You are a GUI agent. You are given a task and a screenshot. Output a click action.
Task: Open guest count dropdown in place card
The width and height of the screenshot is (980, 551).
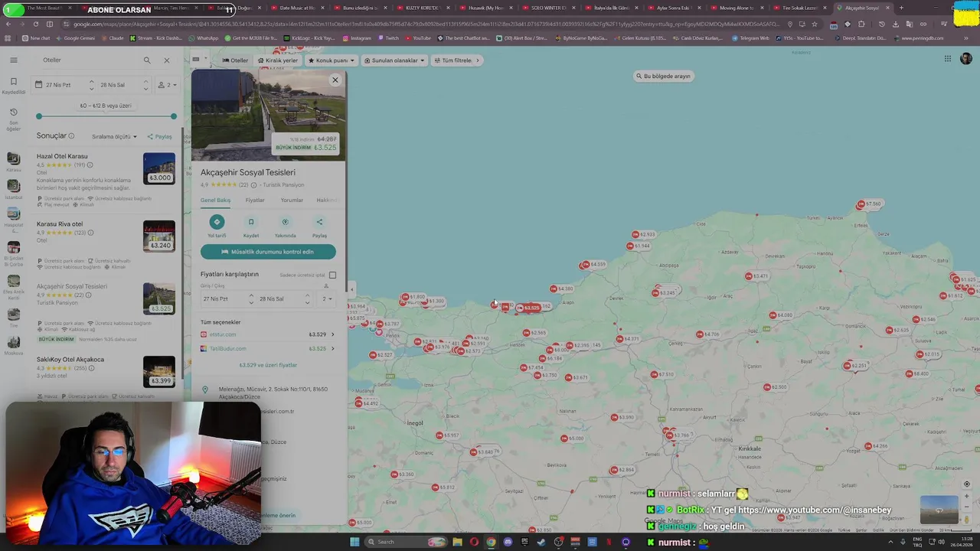tap(328, 299)
